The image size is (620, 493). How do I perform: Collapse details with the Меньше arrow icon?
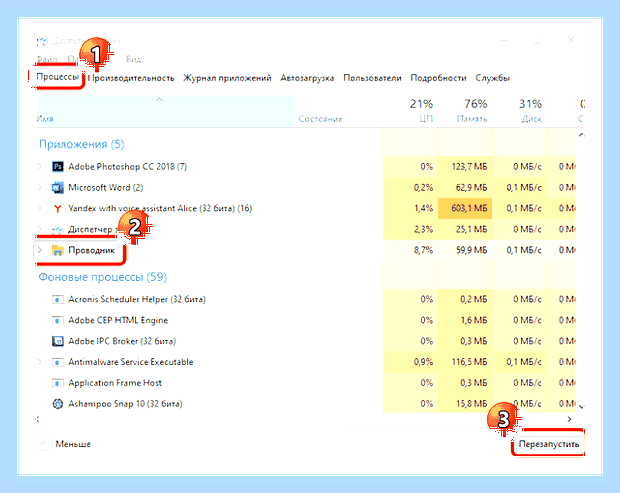[43, 444]
